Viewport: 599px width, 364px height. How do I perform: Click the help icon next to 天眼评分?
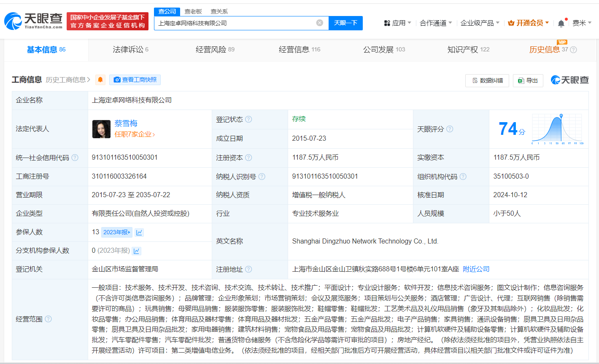pyautogui.click(x=449, y=129)
